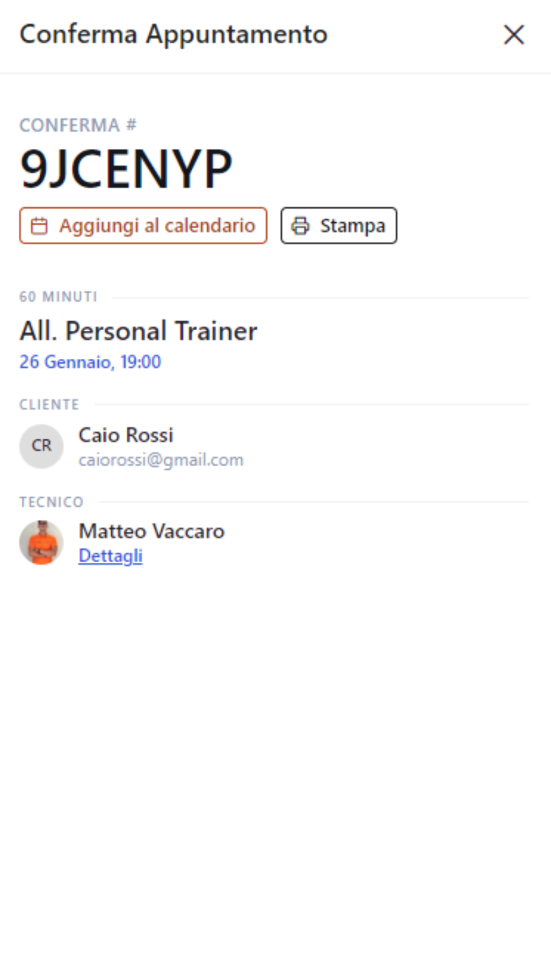Click the 60 MINUTI duration label
The width and height of the screenshot is (551, 980).
[x=58, y=297]
